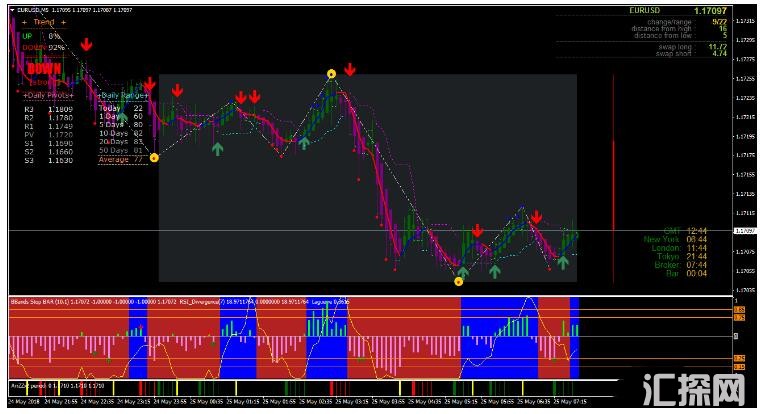
Task: Click the 25 May 07:15 time axis label
Action: 570,402
